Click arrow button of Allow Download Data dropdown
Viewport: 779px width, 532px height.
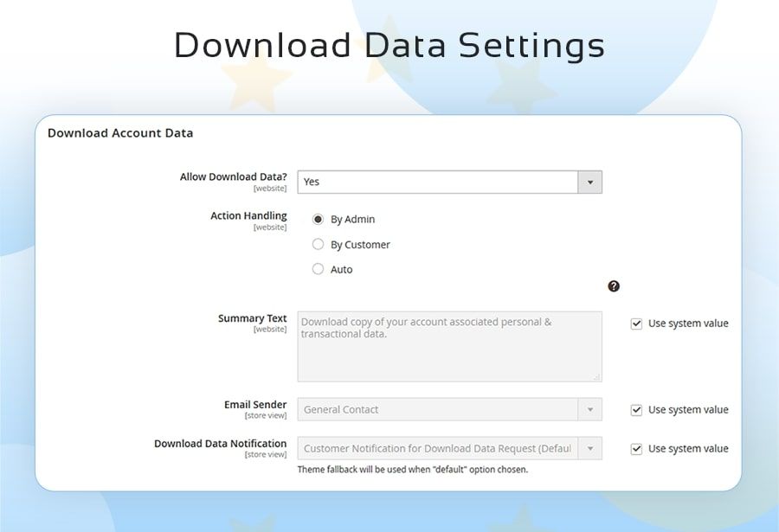point(590,182)
